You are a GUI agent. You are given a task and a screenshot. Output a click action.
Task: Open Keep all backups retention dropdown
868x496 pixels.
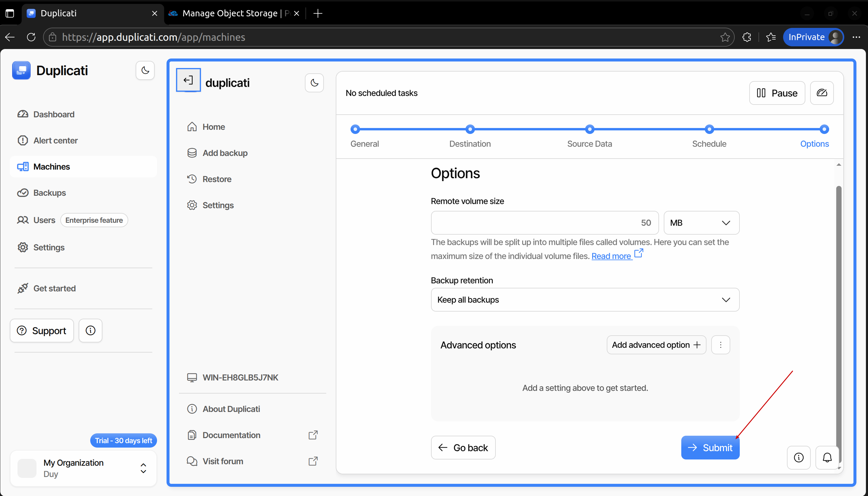point(585,300)
